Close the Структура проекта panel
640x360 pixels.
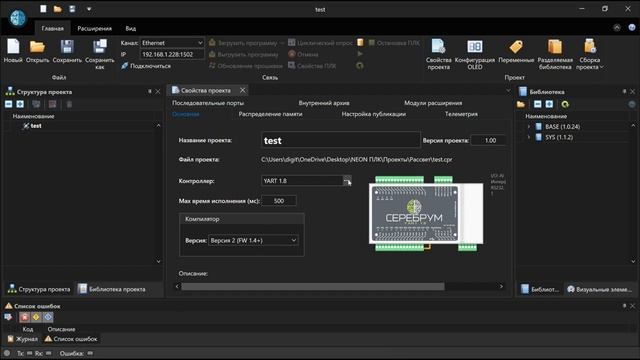[x=158, y=92]
